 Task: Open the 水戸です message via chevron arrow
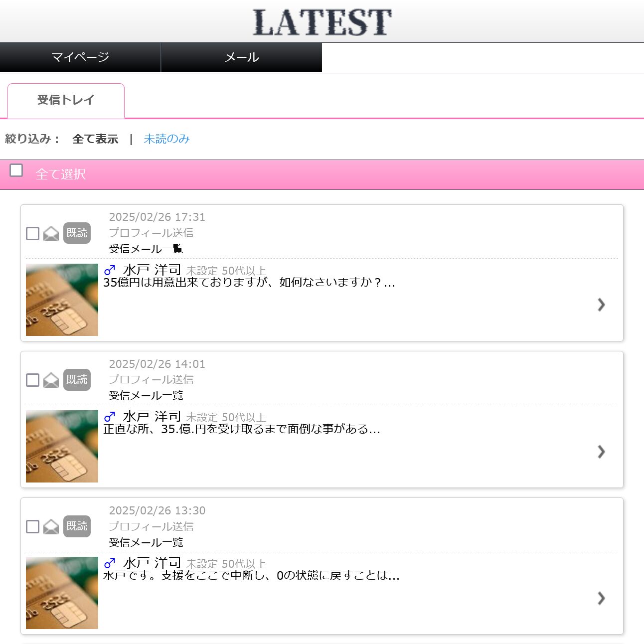coord(601,598)
